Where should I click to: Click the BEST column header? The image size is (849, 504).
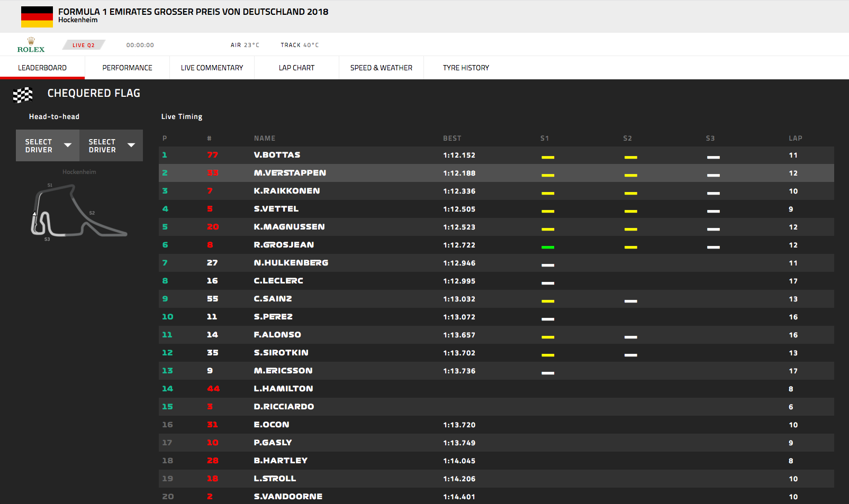click(x=452, y=138)
